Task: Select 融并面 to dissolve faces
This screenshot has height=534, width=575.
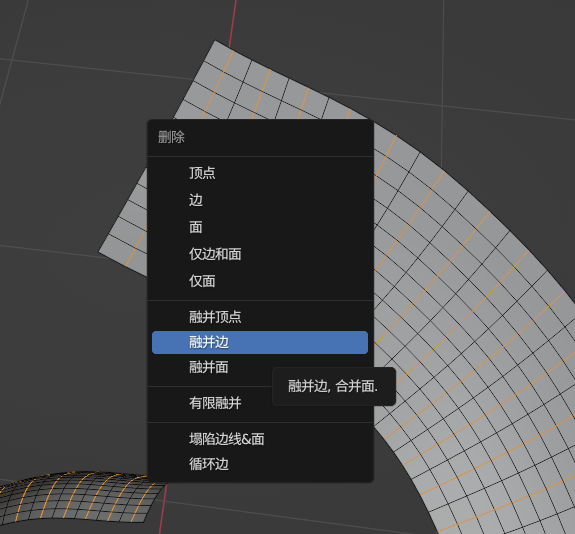Action: click(260, 367)
